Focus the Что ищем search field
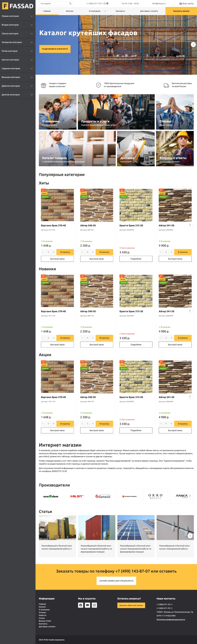Viewport: 197px width, 644px height. (55, 3)
